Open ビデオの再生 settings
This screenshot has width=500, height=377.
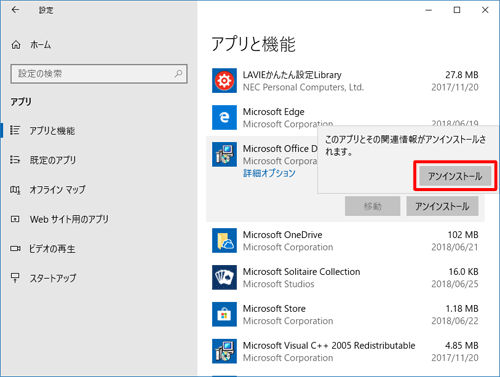coord(52,249)
